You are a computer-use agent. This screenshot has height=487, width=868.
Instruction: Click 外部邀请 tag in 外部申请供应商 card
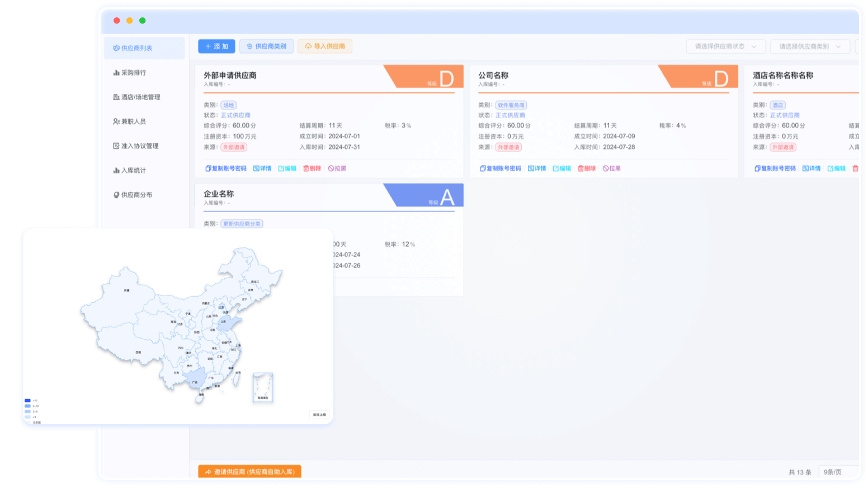(234, 147)
